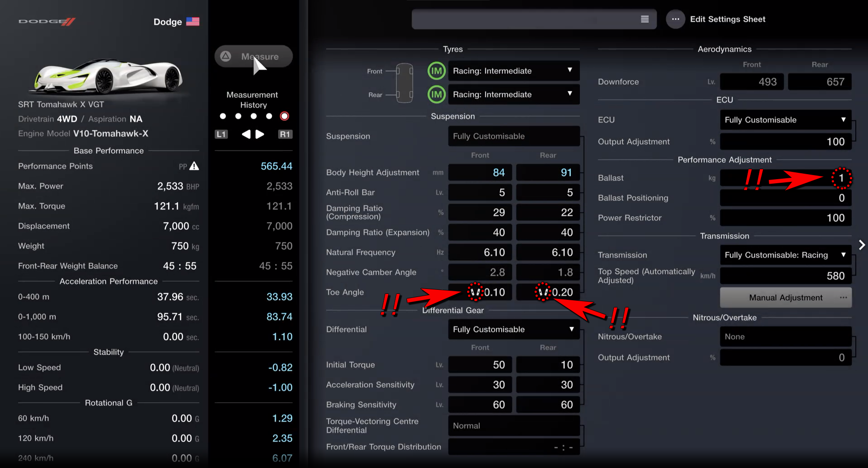Select the third measurement history dot
Viewport: 868px width, 468px height.
point(254,116)
